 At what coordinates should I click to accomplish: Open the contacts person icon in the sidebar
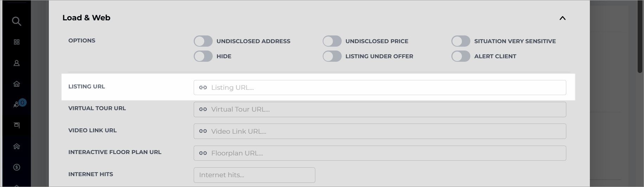[x=17, y=63]
